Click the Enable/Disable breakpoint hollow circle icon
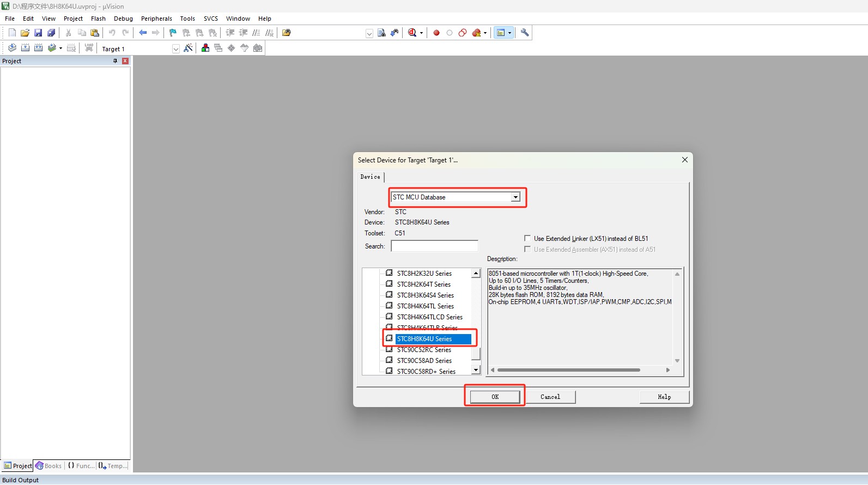The image size is (868, 485). pos(450,33)
